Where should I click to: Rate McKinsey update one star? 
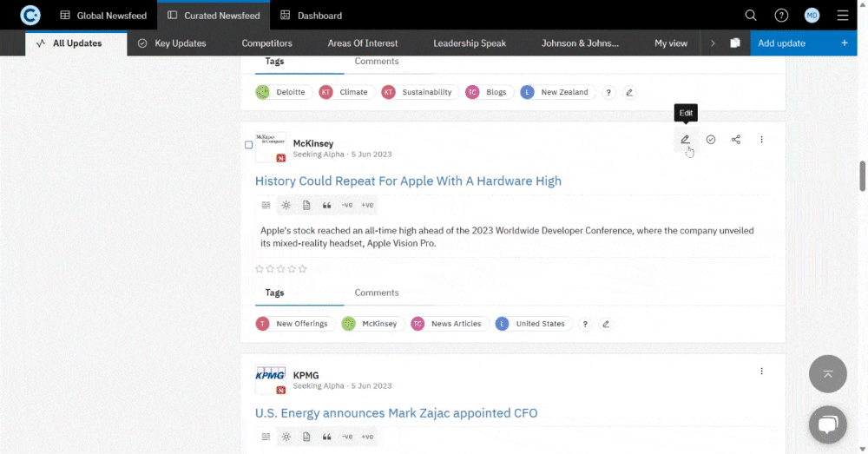click(x=259, y=269)
